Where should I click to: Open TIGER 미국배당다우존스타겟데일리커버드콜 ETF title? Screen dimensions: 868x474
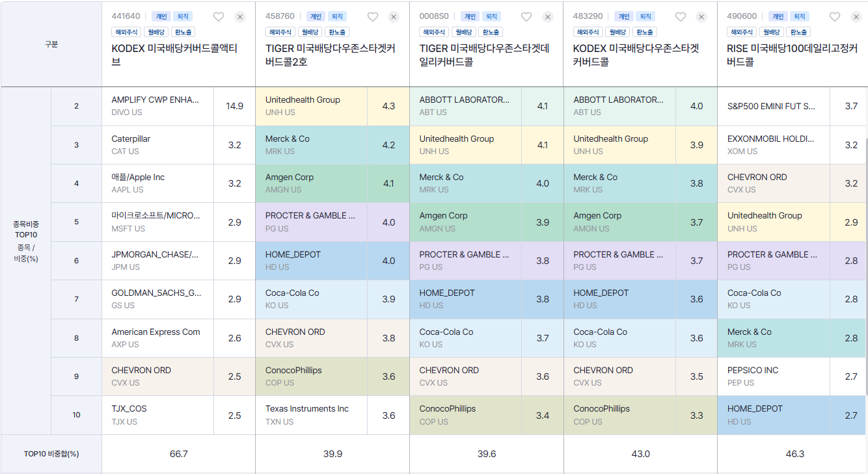(x=485, y=55)
